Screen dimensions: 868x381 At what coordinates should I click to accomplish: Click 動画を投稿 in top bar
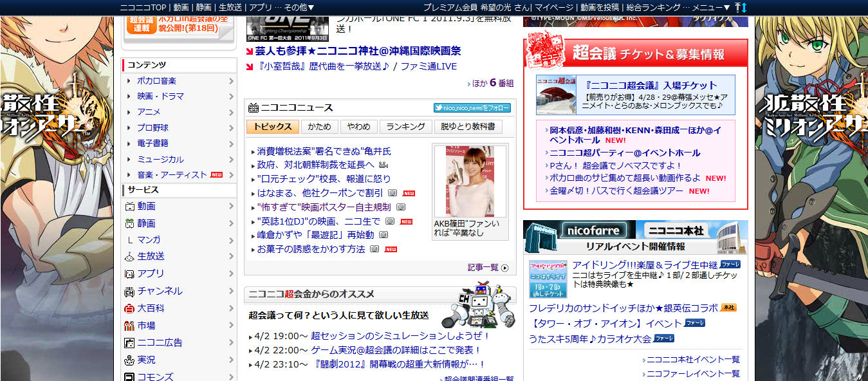[600, 7]
